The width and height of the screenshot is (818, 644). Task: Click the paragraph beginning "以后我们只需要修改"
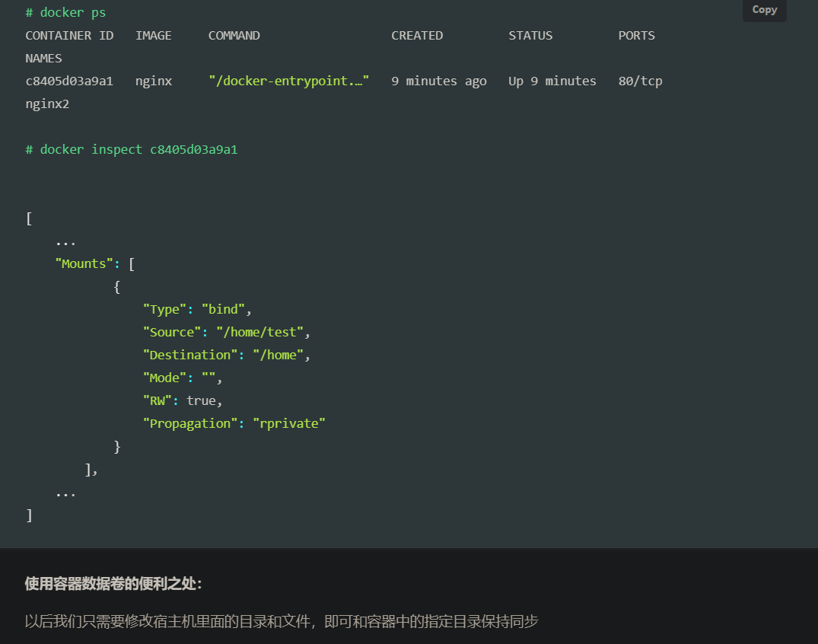(x=281, y=621)
